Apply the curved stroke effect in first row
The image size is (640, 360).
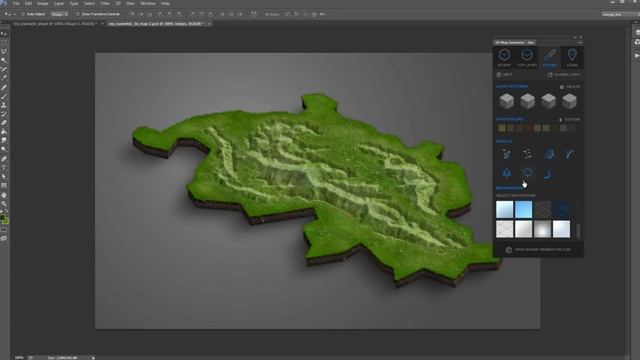569,153
